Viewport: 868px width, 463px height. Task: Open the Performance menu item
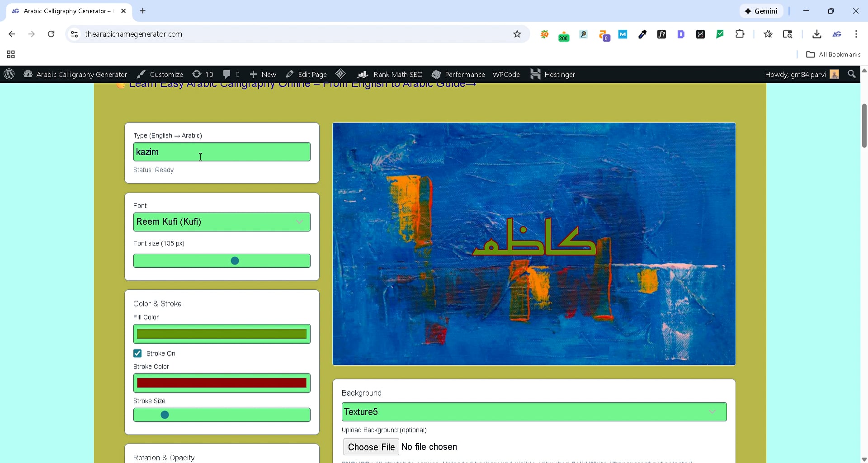coord(458,74)
